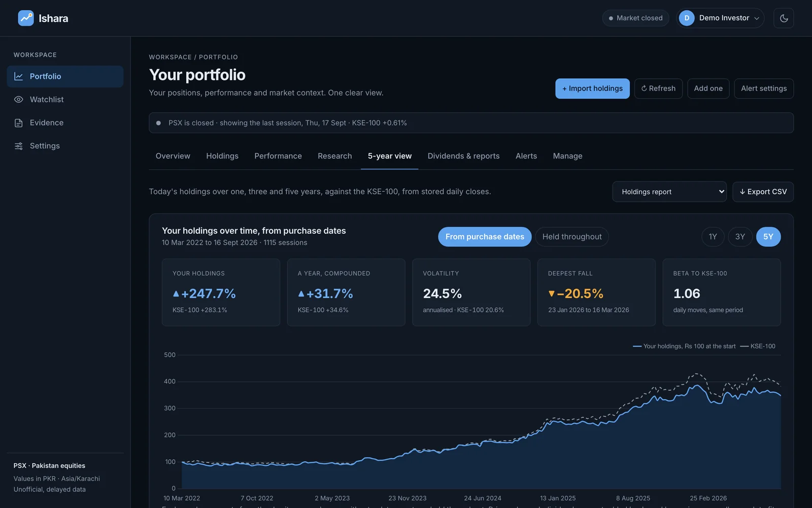Click the Watchlist eye icon

[19, 100]
